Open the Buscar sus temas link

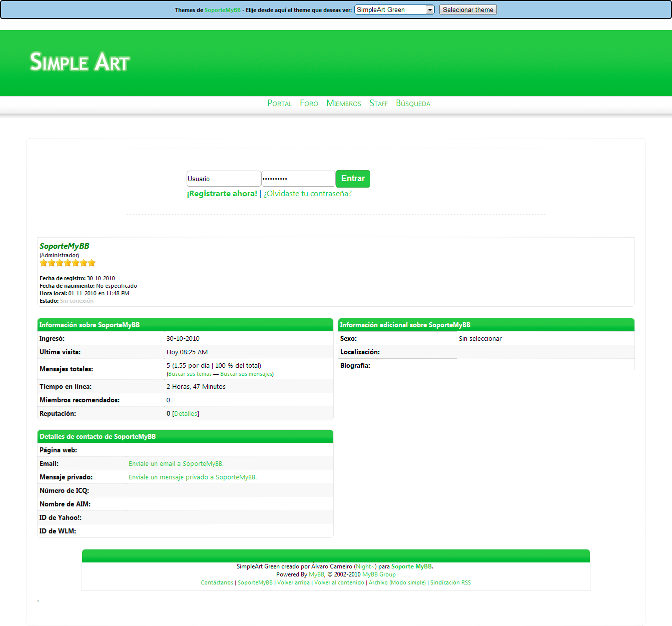pyautogui.click(x=190, y=374)
